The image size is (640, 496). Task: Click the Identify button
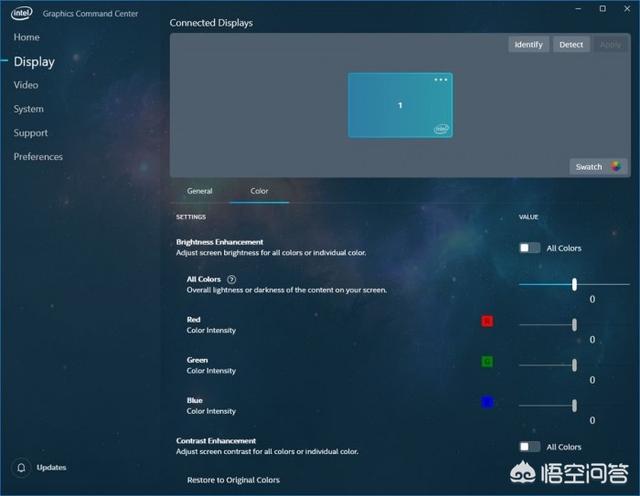click(529, 44)
